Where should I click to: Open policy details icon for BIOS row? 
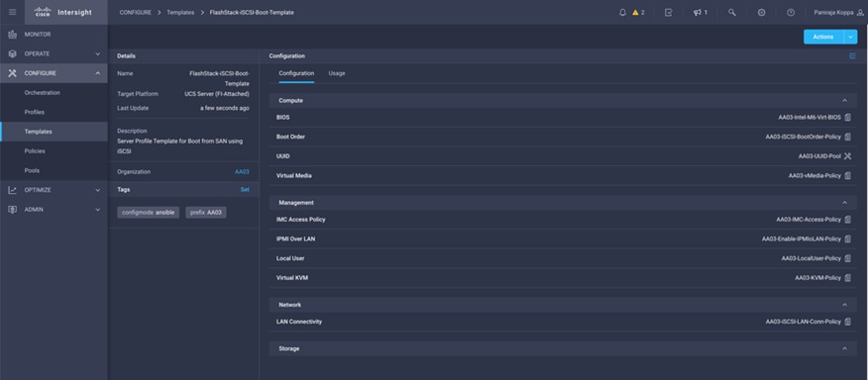point(847,117)
